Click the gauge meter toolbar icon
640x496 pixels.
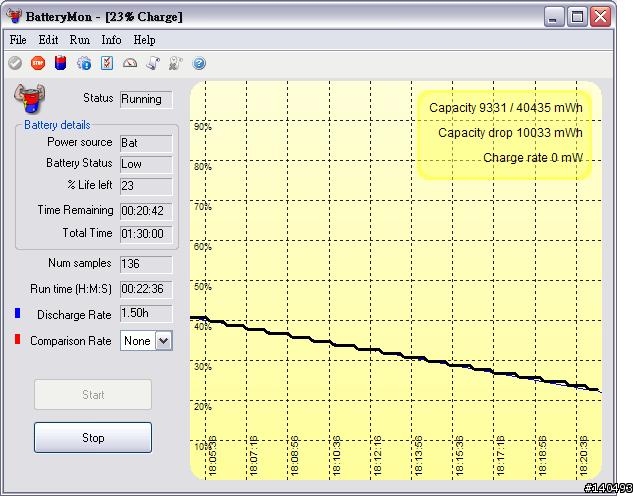(130, 63)
